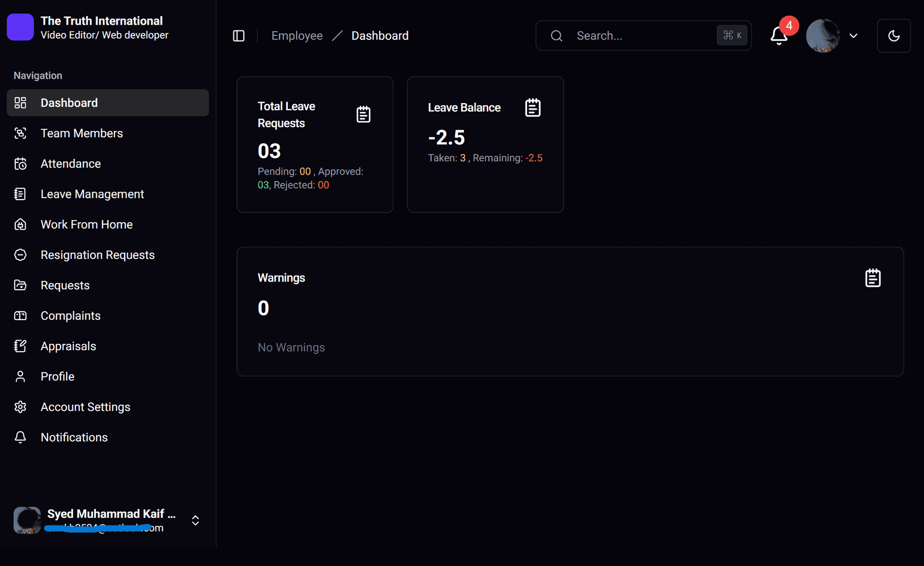
Task: Select Dashboard in the navigation sidebar
Action: pyautogui.click(x=69, y=103)
